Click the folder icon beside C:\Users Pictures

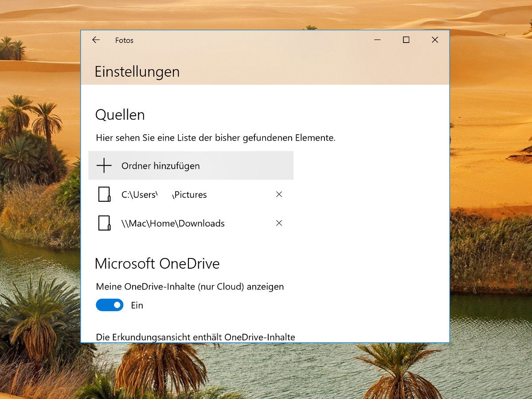tap(104, 194)
